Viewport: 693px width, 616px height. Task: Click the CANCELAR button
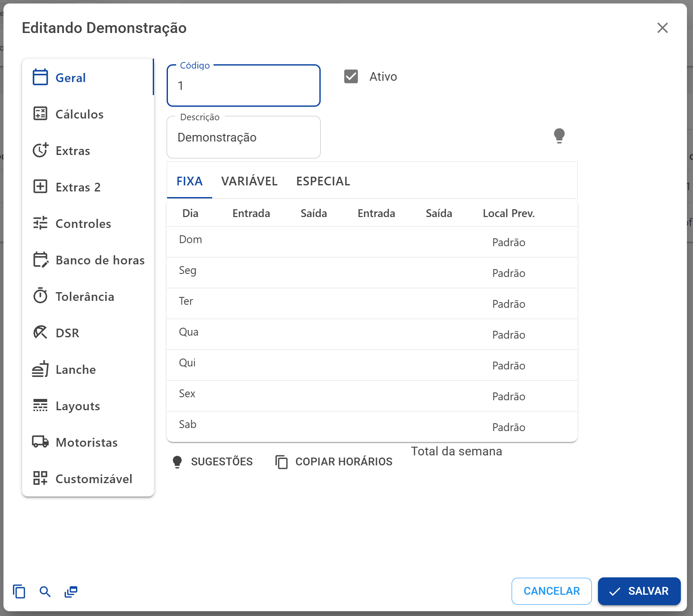[552, 591]
